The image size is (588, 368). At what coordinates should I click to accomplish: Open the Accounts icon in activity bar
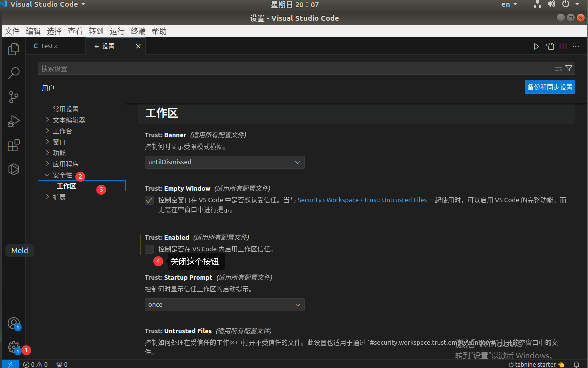point(14,324)
